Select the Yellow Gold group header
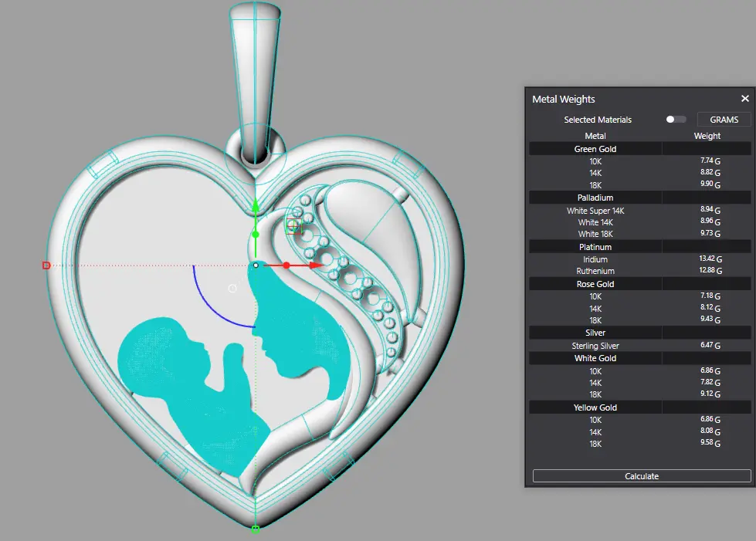756x541 pixels. 595,407
